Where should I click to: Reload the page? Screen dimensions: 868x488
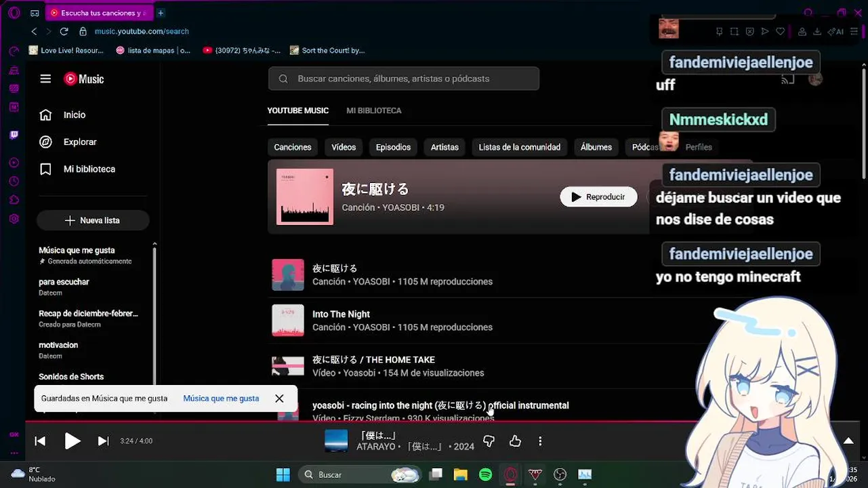tap(64, 31)
